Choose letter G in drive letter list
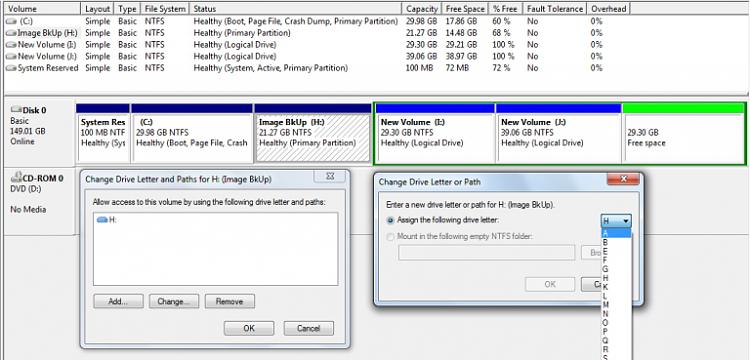The width and height of the screenshot is (750, 360). 616,269
